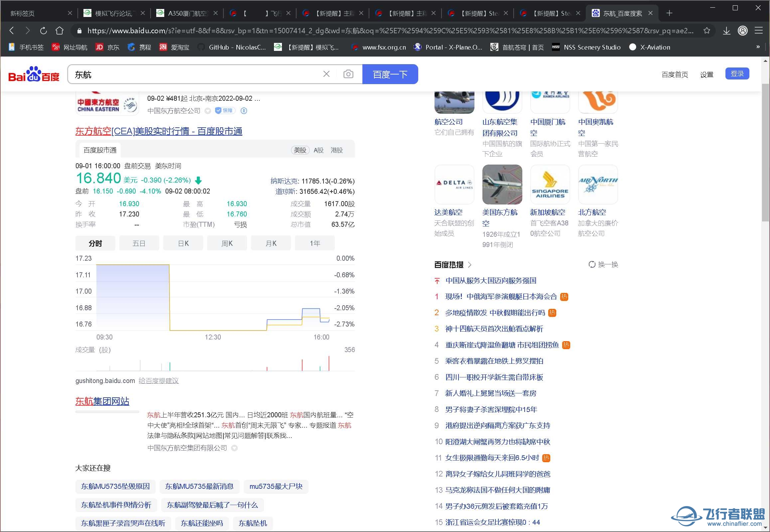Switch to the 新标签页 browser tab

(x=22, y=13)
